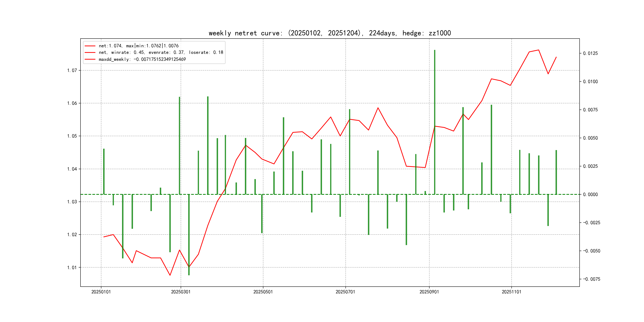The image size is (644, 322).
Task: Select the 20251101 x-axis tick label
Action: tap(511, 292)
